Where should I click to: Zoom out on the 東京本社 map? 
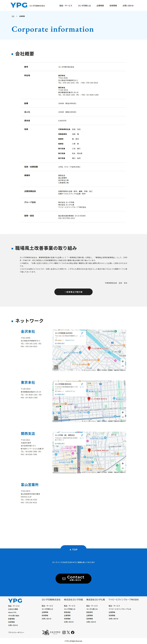tap(123, 417)
